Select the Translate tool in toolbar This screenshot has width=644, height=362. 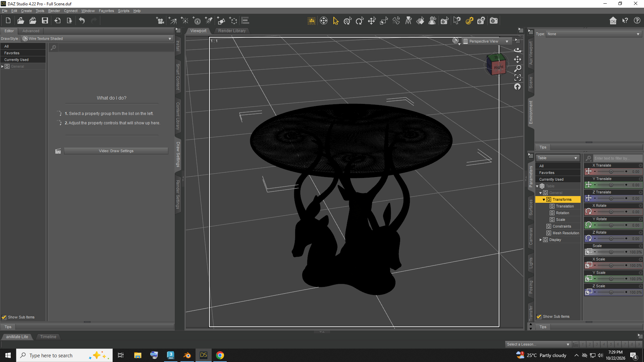point(372,21)
